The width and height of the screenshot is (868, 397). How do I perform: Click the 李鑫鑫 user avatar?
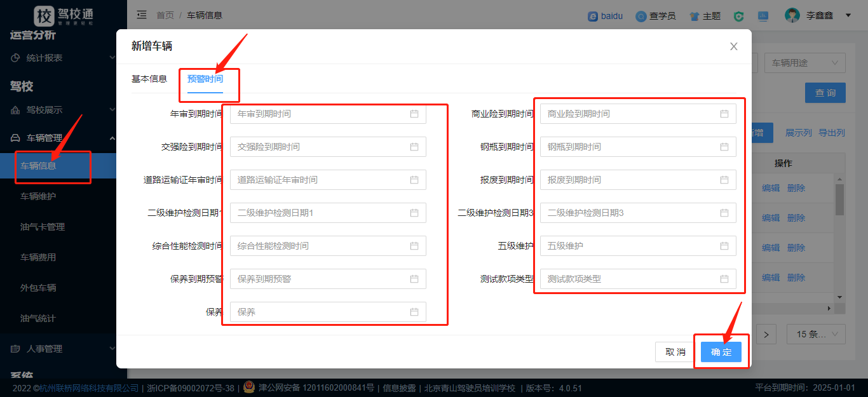tap(792, 15)
